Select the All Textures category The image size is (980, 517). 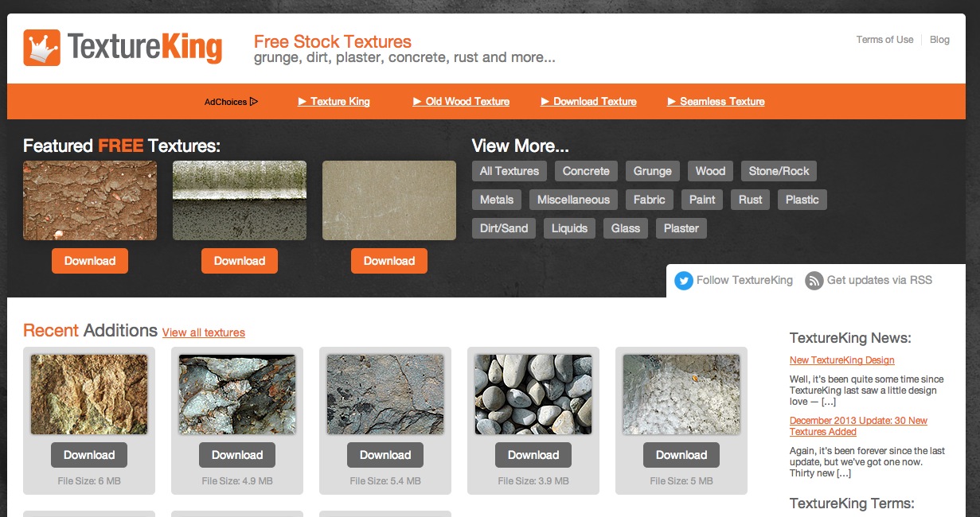click(x=510, y=171)
